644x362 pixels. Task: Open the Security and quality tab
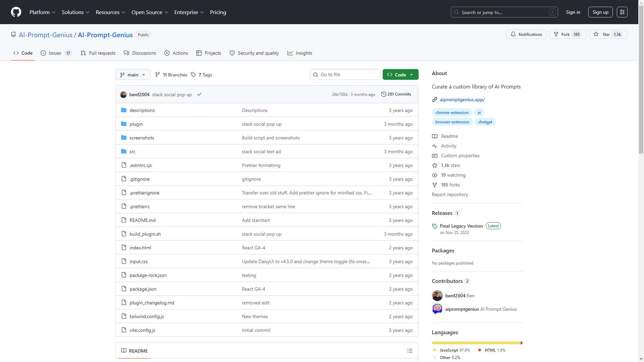click(x=254, y=53)
